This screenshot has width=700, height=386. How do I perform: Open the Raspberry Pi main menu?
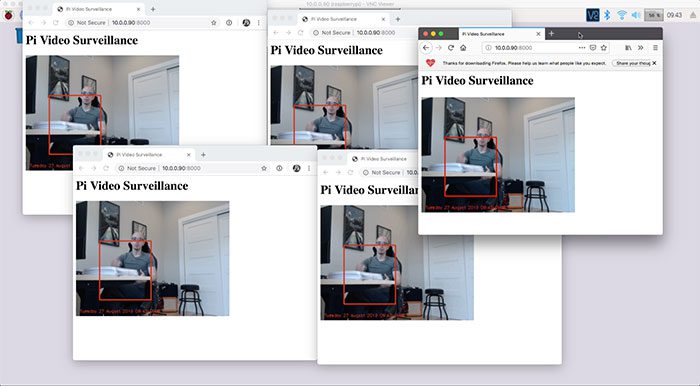point(8,15)
